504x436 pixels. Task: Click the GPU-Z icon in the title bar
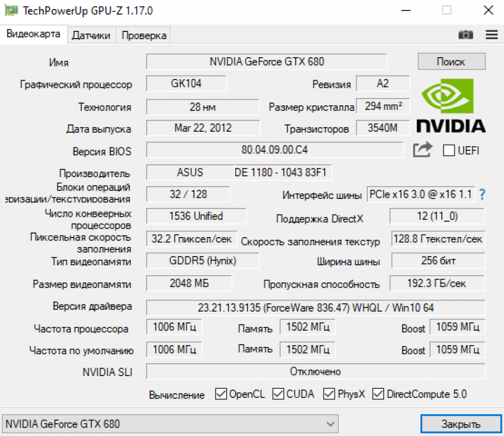click(11, 10)
